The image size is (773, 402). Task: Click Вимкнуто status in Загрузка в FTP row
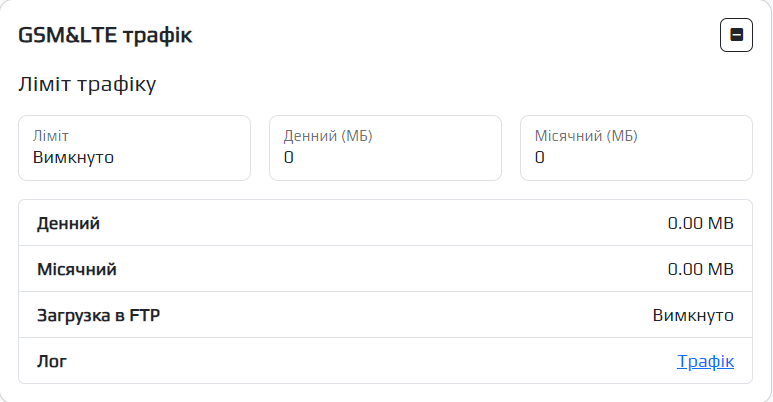point(693,315)
